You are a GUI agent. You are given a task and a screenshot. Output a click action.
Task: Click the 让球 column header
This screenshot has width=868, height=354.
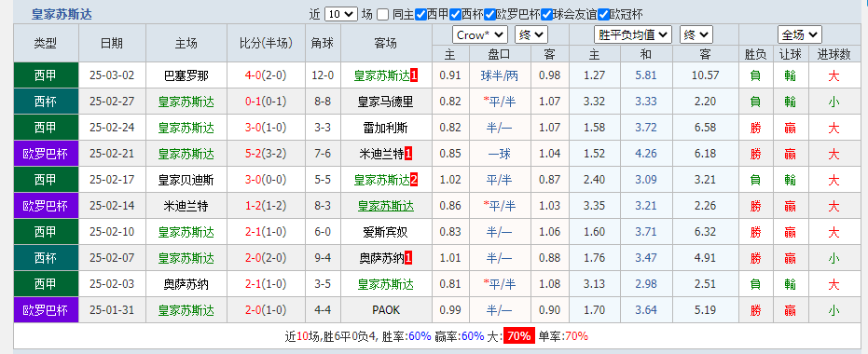pyautogui.click(x=790, y=54)
